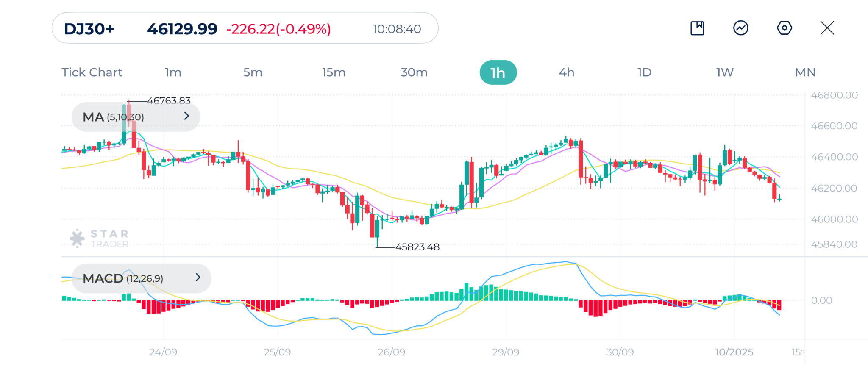Screen dimensions: 868x383
Task: Close the chart with X icon
Action: tap(827, 28)
